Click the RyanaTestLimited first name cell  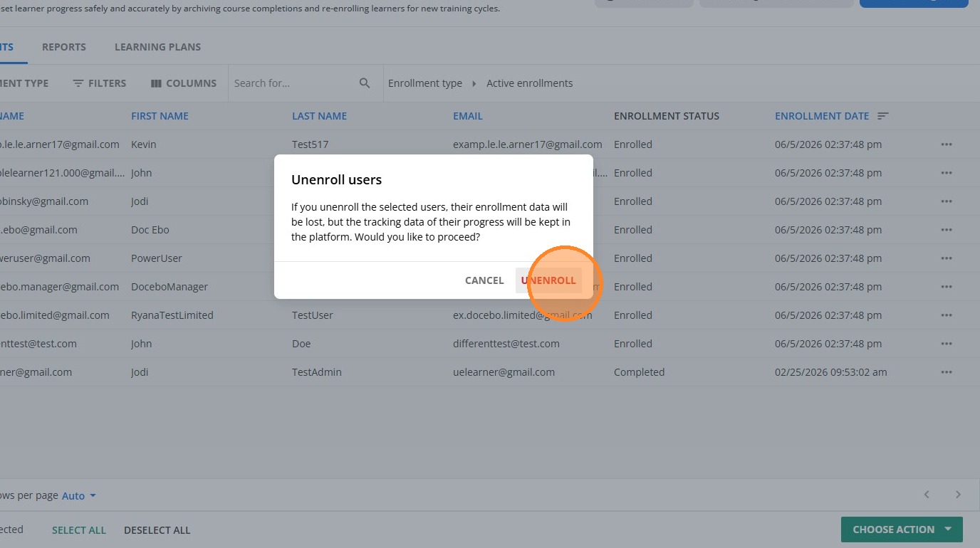pos(172,315)
